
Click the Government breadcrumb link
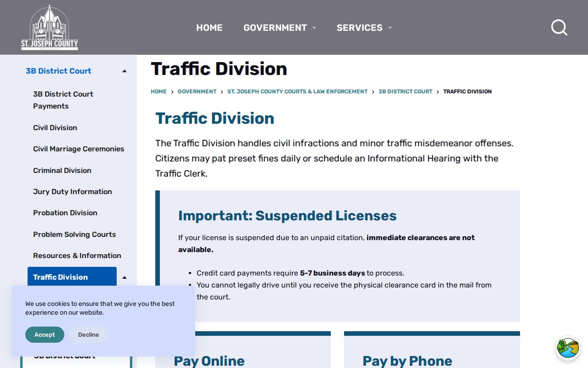[x=197, y=92]
